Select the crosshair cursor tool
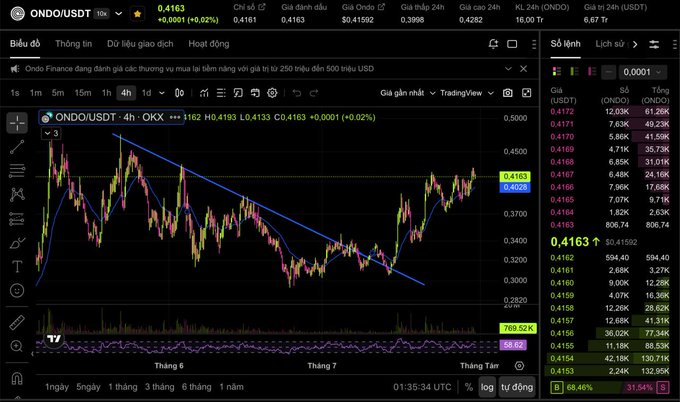This screenshot has width=680, height=402. point(17,123)
